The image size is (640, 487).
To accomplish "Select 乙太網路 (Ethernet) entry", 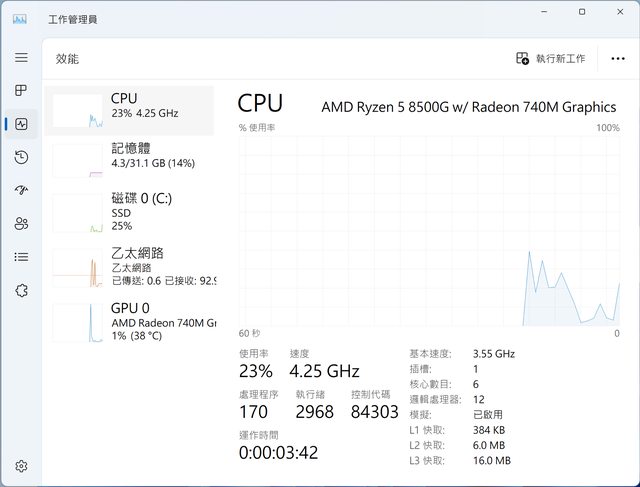I will point(130,267).
